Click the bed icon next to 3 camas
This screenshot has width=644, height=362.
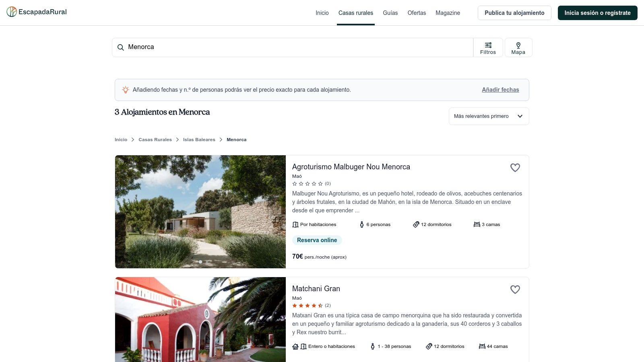coord(477,224)
